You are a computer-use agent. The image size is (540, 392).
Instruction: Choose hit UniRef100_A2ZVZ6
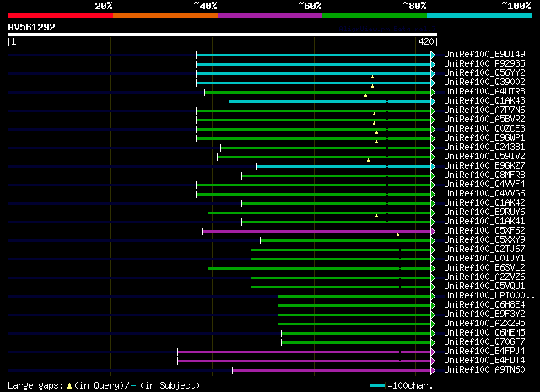[484, 277]
